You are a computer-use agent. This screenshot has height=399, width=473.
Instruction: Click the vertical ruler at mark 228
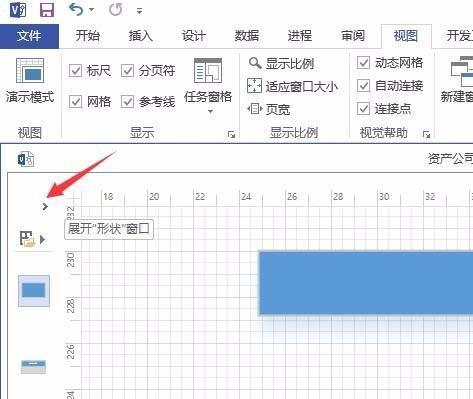[71, 305]
